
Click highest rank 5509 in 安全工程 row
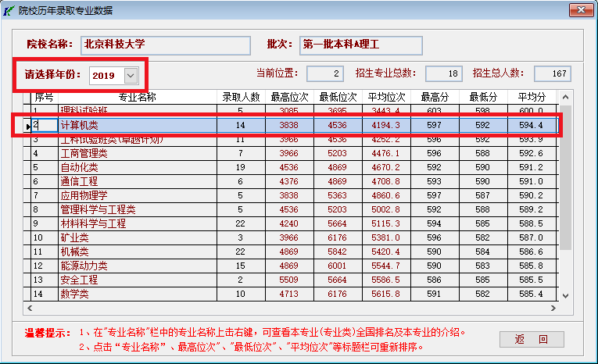[289, 280]
